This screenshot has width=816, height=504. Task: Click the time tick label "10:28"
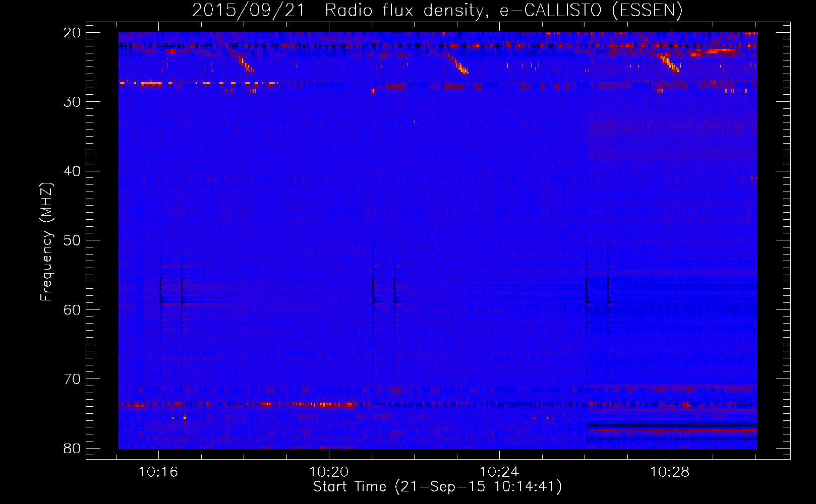[x=670, y=472]
